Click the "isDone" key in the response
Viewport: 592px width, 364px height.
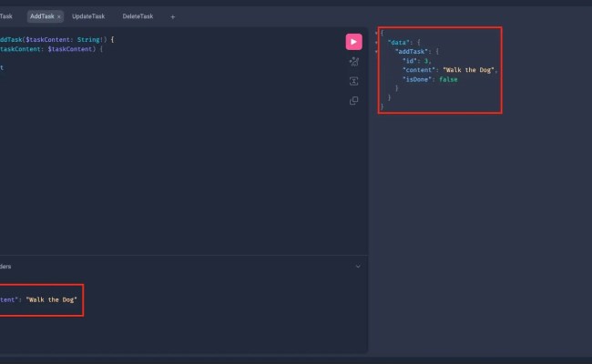[x=417, y=79]
